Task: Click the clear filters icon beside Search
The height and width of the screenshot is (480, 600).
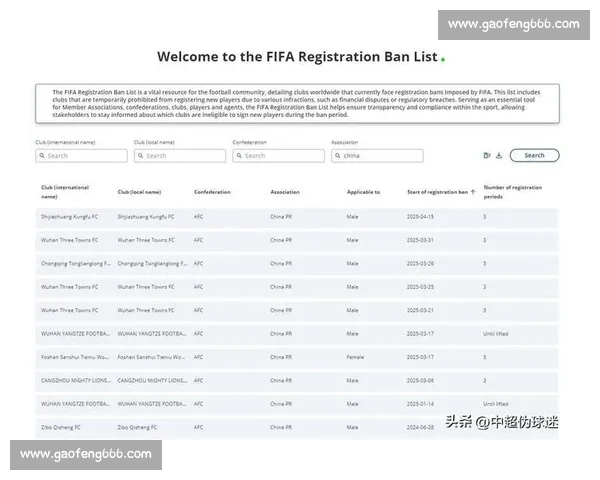Action: pyautogui.click(x=487, y=155)
